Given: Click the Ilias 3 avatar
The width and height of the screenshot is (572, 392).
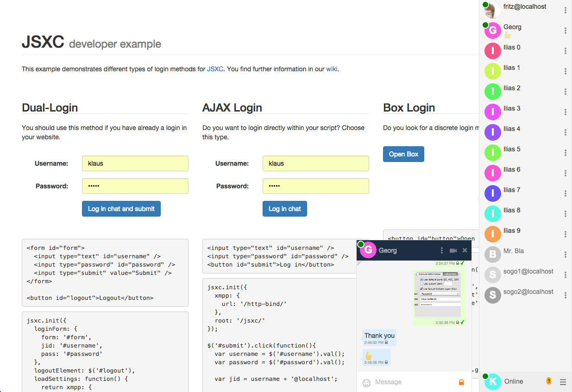Looking at the screenshot, I should coord(492,112).
